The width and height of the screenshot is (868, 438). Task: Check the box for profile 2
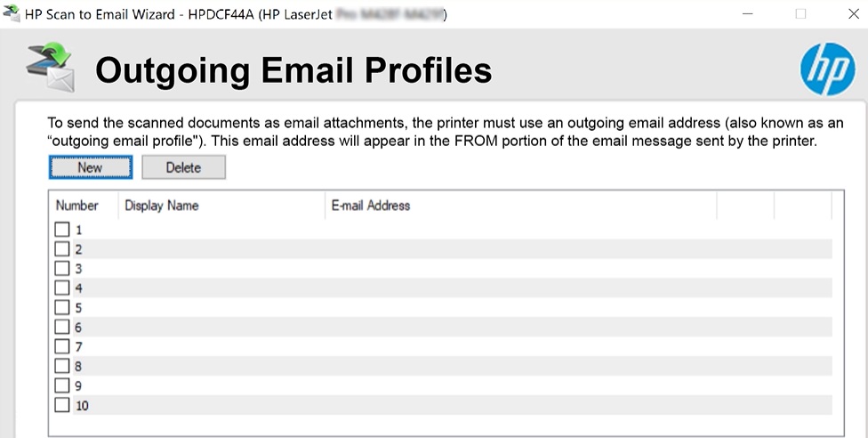tap(62, 249)
